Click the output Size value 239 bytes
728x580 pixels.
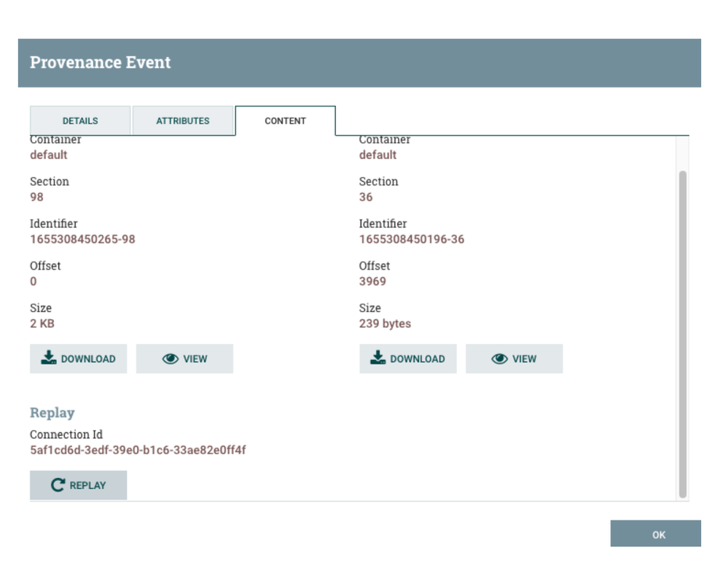click(x=384, y=323)
